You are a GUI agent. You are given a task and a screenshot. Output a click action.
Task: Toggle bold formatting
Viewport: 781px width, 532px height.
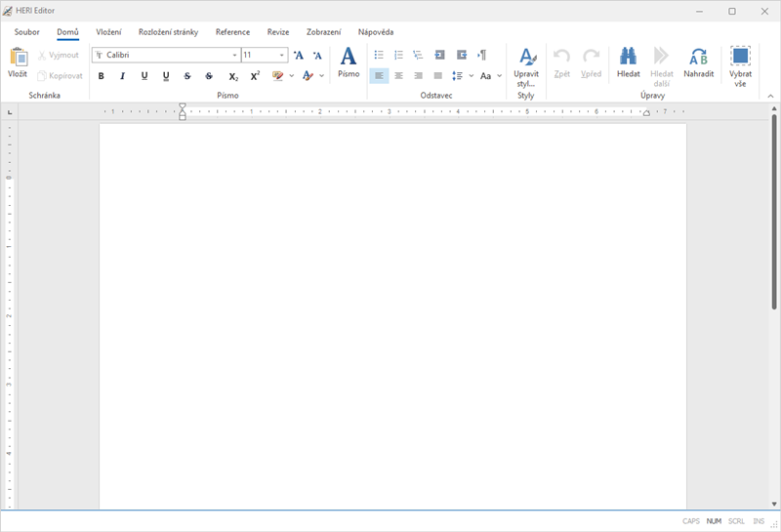tap(102, 76)
